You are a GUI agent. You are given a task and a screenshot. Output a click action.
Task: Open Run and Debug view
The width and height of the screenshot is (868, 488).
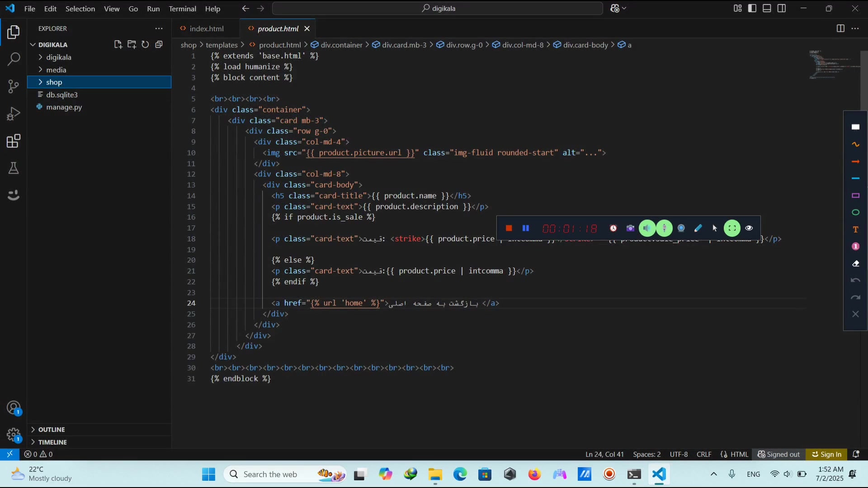click(x=14, y=113)
